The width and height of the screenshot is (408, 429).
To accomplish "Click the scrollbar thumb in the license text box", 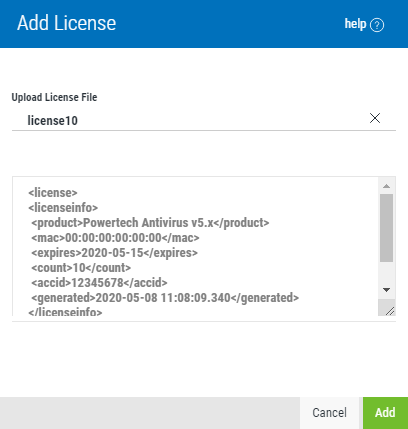I will click(386, 228).
